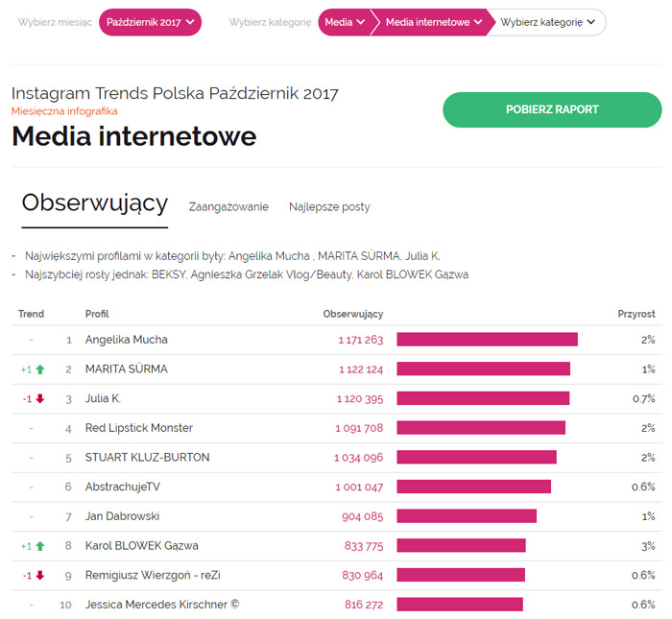Click follower count 1 171 263
Screen dimensions: 672x619
click(x=360, y=340)
